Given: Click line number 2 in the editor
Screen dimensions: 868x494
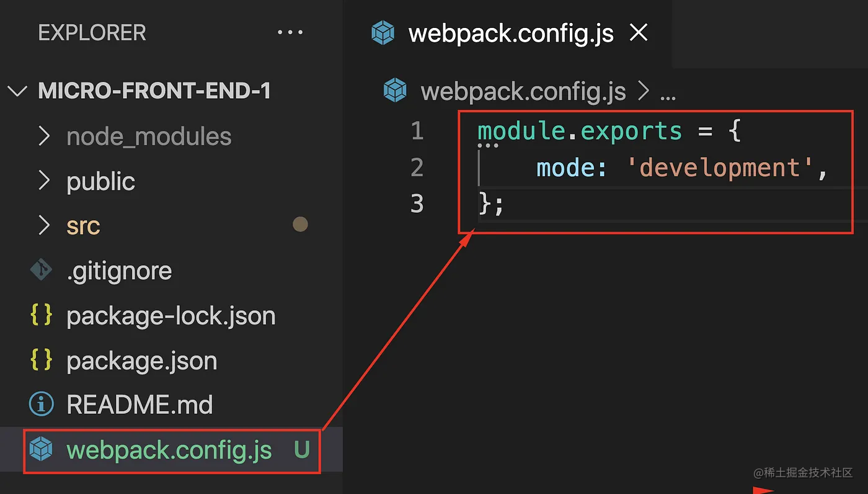Looking at the screenshot, I should click(417, 167).
